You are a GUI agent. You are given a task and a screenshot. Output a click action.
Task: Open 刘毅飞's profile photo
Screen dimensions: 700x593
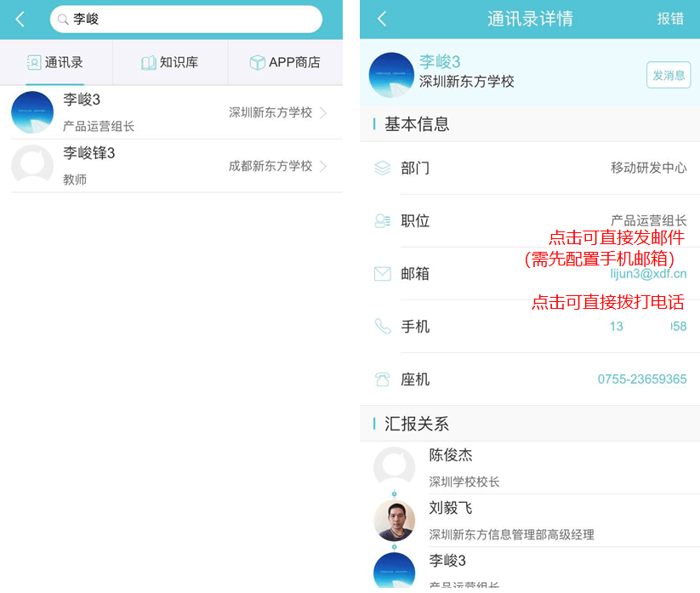click(395, 520)
